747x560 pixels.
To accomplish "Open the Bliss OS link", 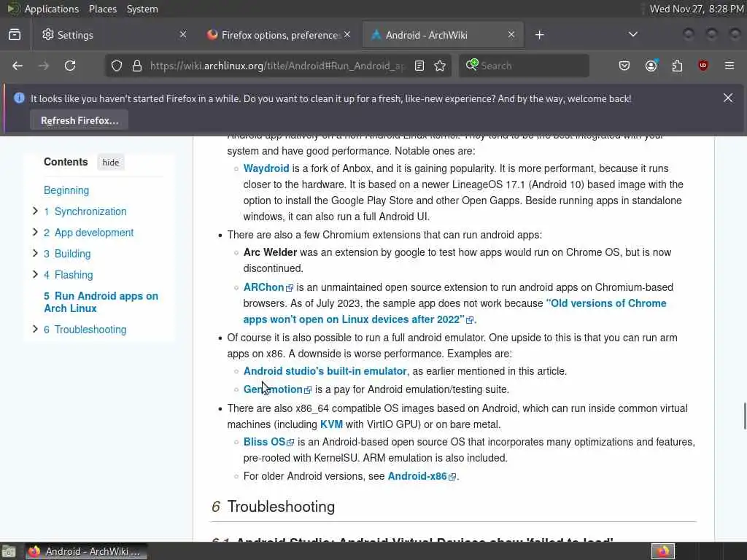I will coord(268,441).
